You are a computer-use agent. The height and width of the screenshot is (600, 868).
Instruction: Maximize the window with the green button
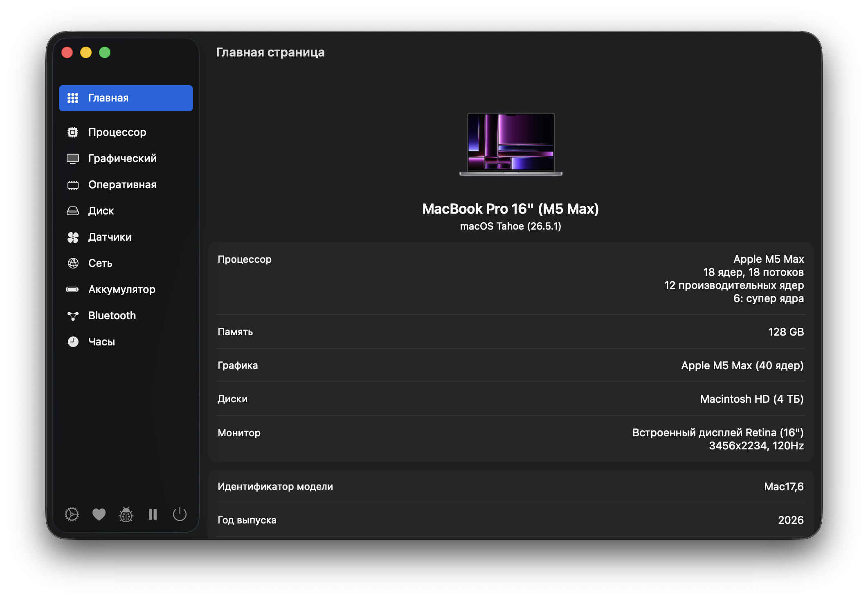105,52
